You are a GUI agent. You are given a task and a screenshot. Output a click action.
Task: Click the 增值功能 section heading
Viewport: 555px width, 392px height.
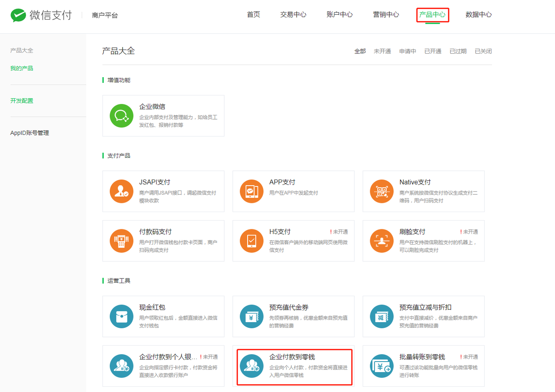(119, 80)
